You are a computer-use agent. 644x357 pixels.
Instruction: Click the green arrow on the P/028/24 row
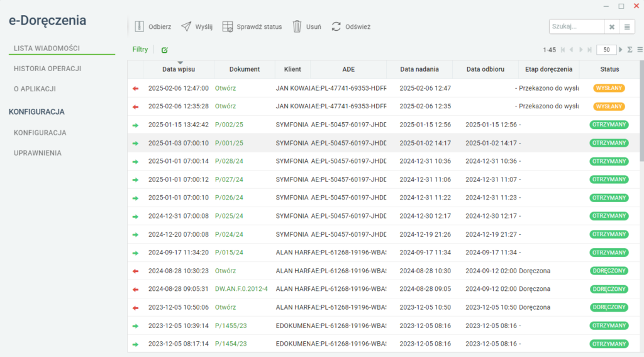coord(136,162)
